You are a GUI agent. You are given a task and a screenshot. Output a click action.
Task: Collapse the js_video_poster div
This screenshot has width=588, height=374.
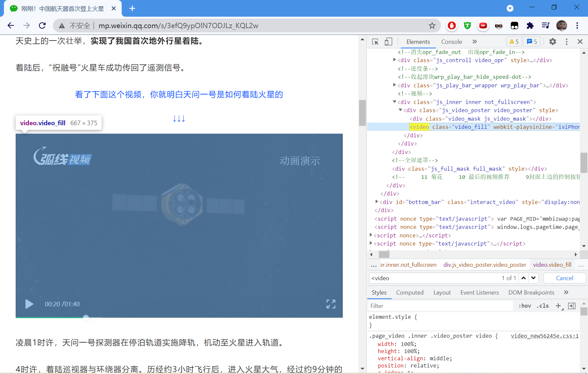pyautogui.click(x=400, y=110)
